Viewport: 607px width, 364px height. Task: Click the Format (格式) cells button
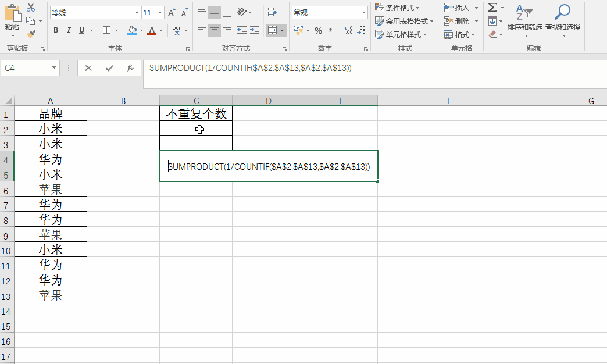(459, 34)
